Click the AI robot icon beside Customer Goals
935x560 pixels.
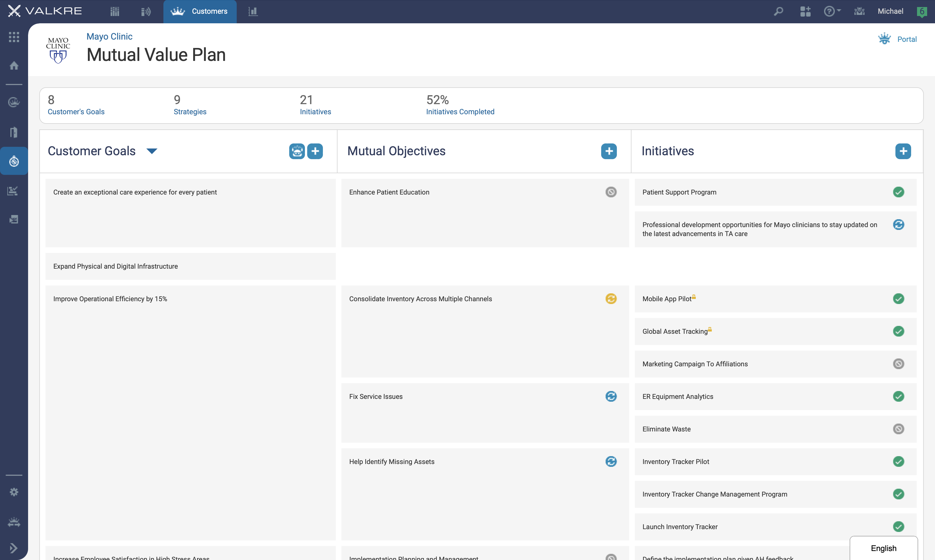(297, 151)
